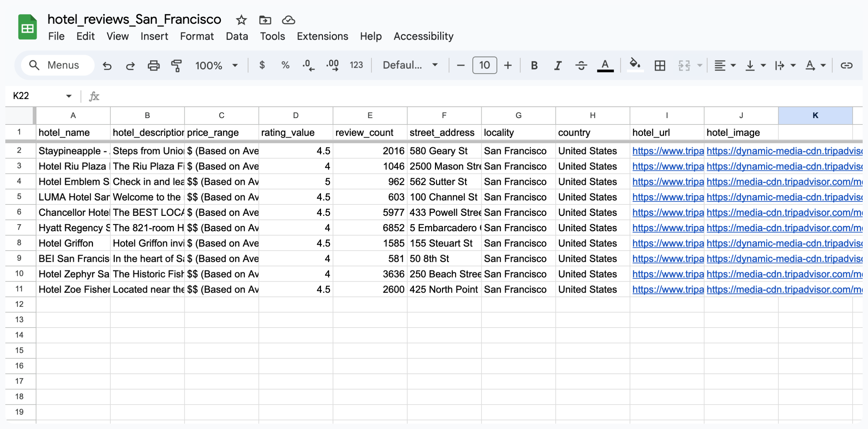Image resolution: width=868 pixels, height=429 pixels.
Task: Click the Redo arrow
Action: click(130, 65)
